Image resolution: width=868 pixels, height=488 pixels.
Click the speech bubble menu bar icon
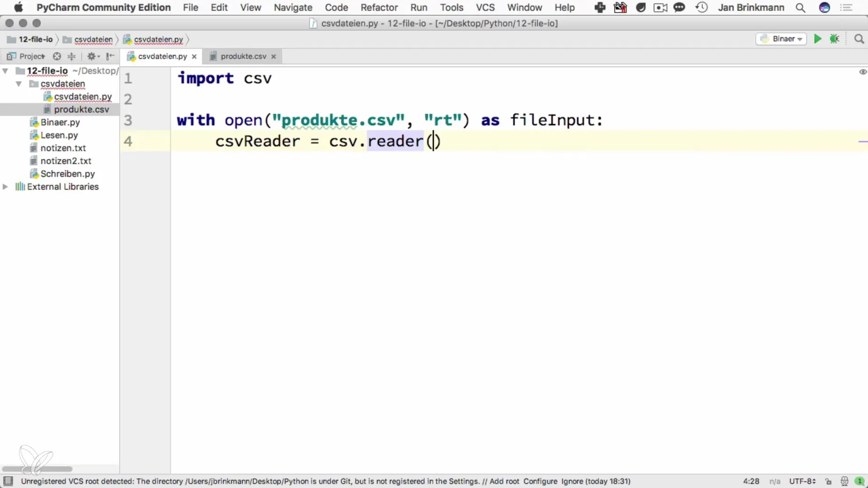(679, 8)
